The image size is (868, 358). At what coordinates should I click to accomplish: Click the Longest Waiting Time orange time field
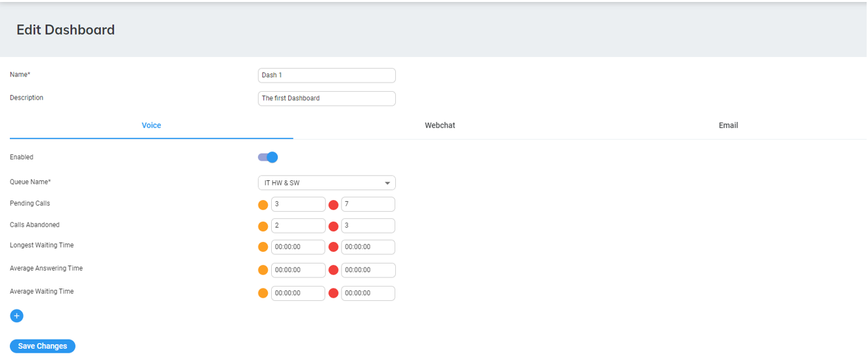[298, 247]
